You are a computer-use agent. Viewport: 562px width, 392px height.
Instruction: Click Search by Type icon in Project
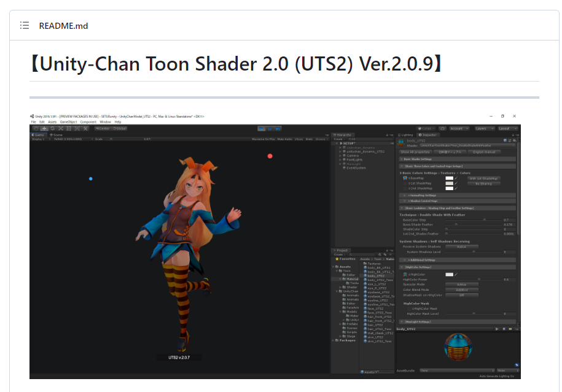[380, 255]
